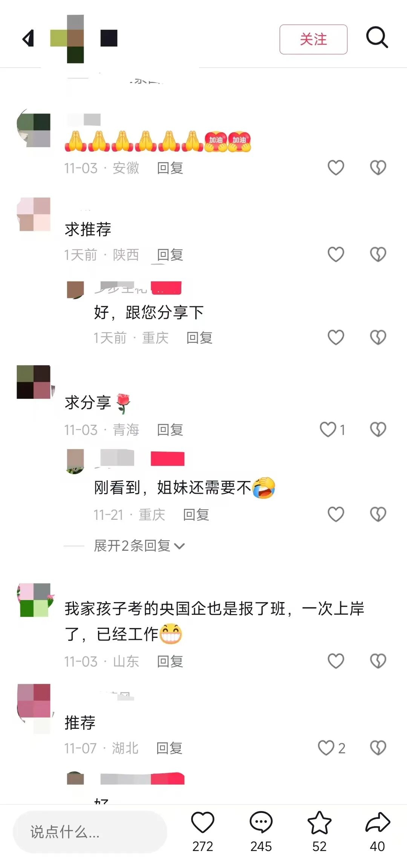Like the 推荐 comment from 湖北
407x868 pixels.
(x=326, y=748)
